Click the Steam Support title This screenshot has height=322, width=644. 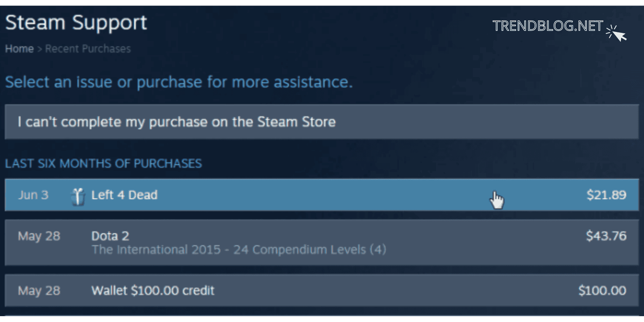(x=76, y=22)
